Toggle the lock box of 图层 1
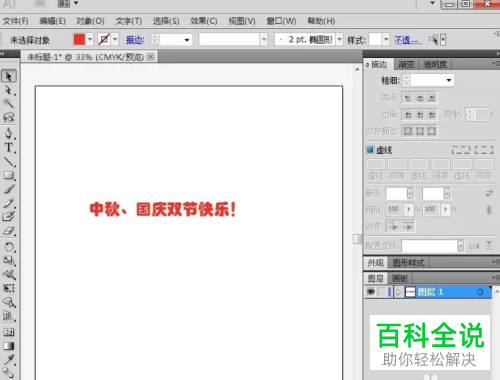The height and width of the screenshot is (380, 500). tap(382, 292)
